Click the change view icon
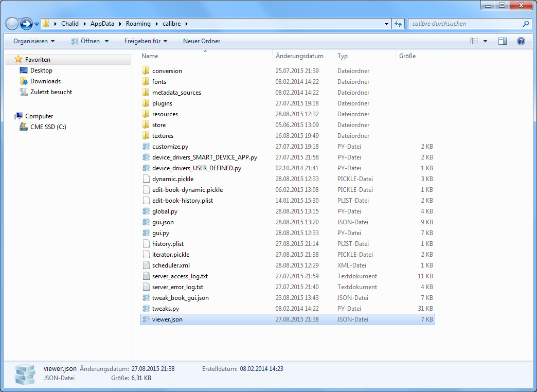The image size is (537, 392). pyautogui.click(x=474, y=41)
